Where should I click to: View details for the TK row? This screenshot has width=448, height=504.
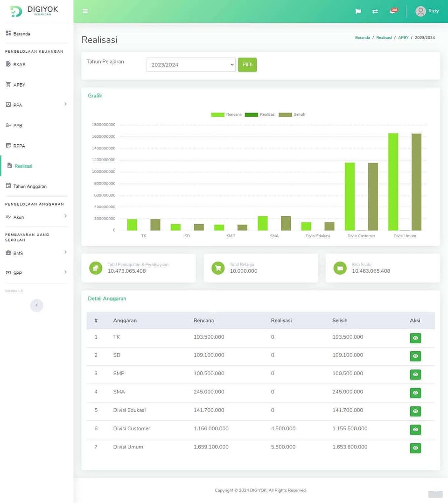click(415, 338)
